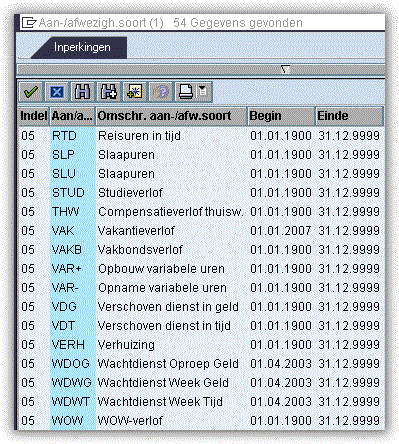This screenshot has width=399, height=444.
Task: Select the VAR- code
Action: pos(65,288)
